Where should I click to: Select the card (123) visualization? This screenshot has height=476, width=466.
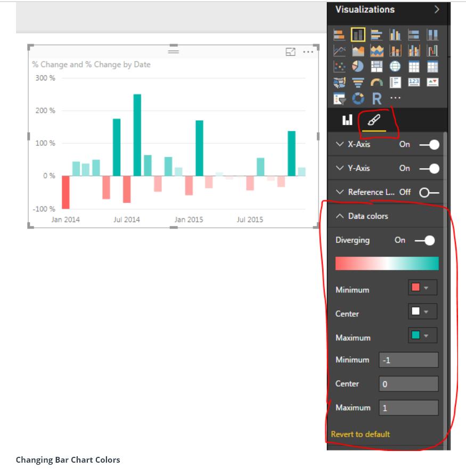pos(414,83)
